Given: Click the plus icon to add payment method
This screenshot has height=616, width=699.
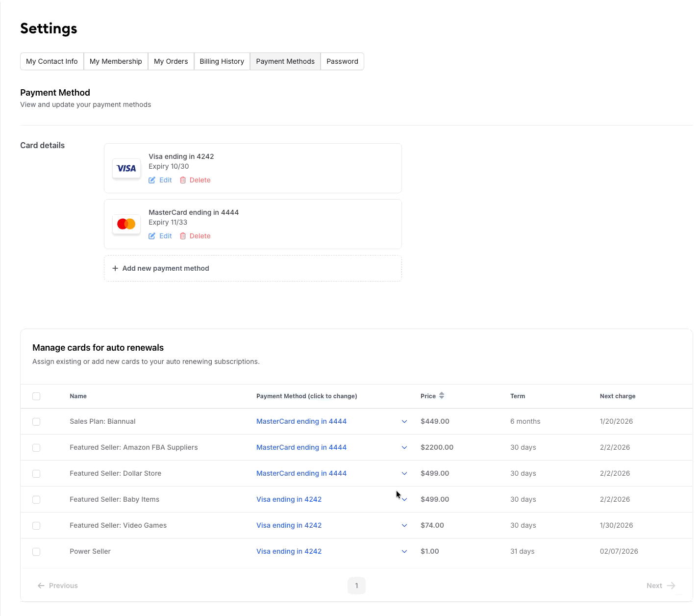Looking at the screenshot, I should pos(115,268).
